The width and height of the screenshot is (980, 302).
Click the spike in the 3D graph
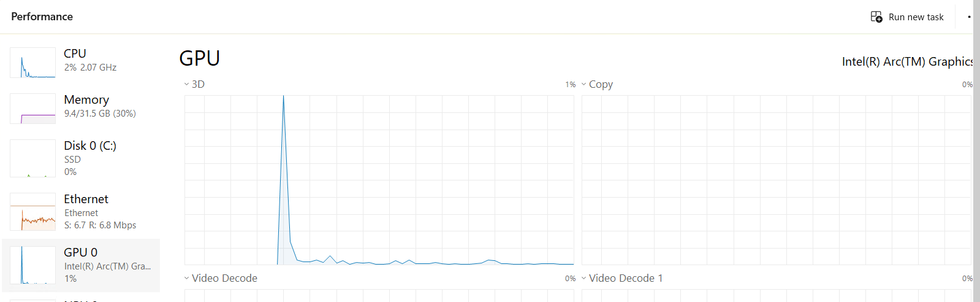point(283,123)
